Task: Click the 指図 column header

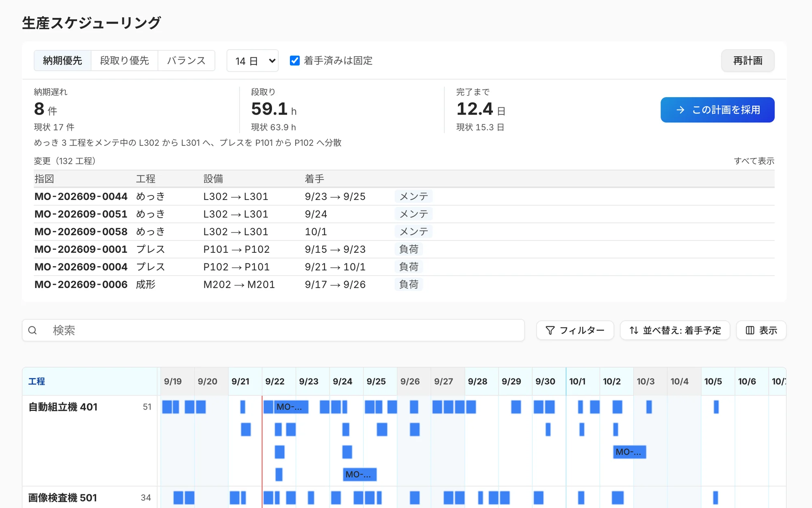Action: pos(44,179)
